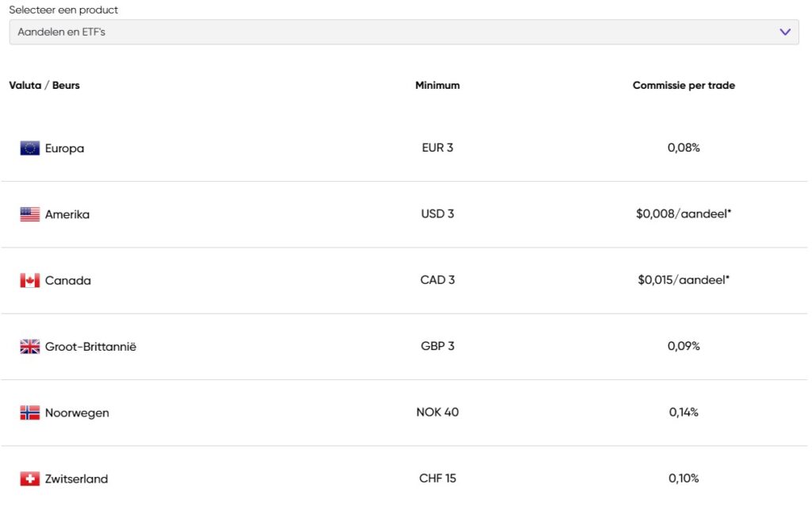This screenshot has width=812, height=511.
Task: Click the United States flag icon
Action: tap(30, 214)
